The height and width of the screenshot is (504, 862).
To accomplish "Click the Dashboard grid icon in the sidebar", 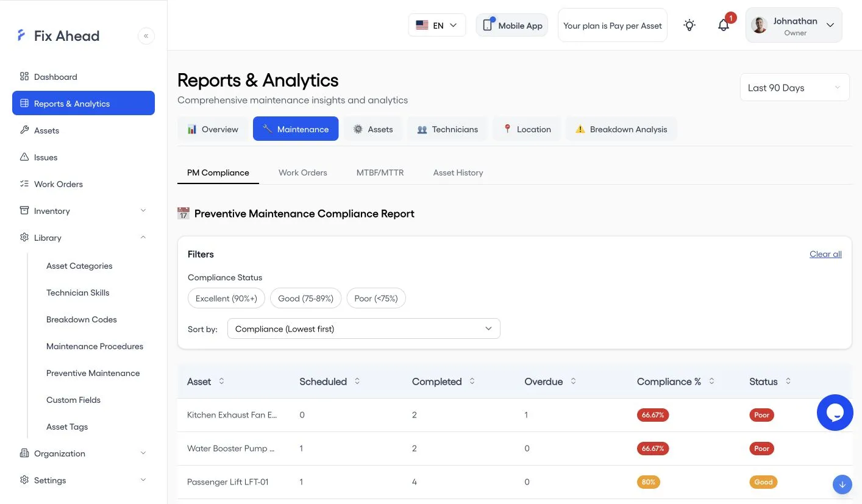I will [x=24, y=77].
